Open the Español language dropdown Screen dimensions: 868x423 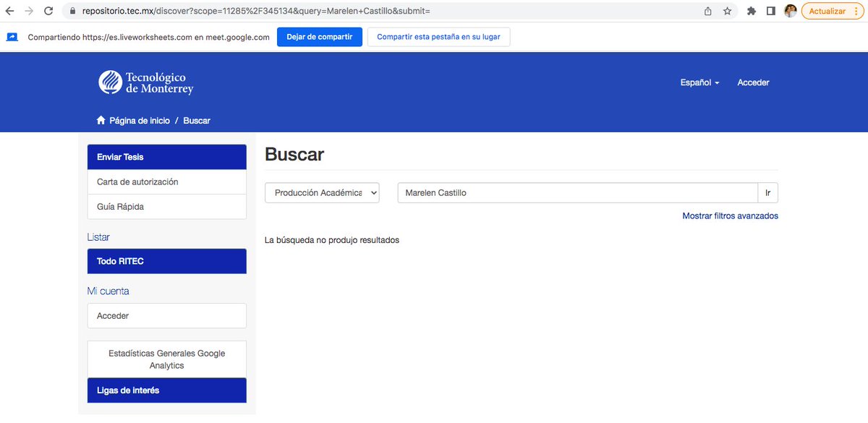(x=699, y=82)
